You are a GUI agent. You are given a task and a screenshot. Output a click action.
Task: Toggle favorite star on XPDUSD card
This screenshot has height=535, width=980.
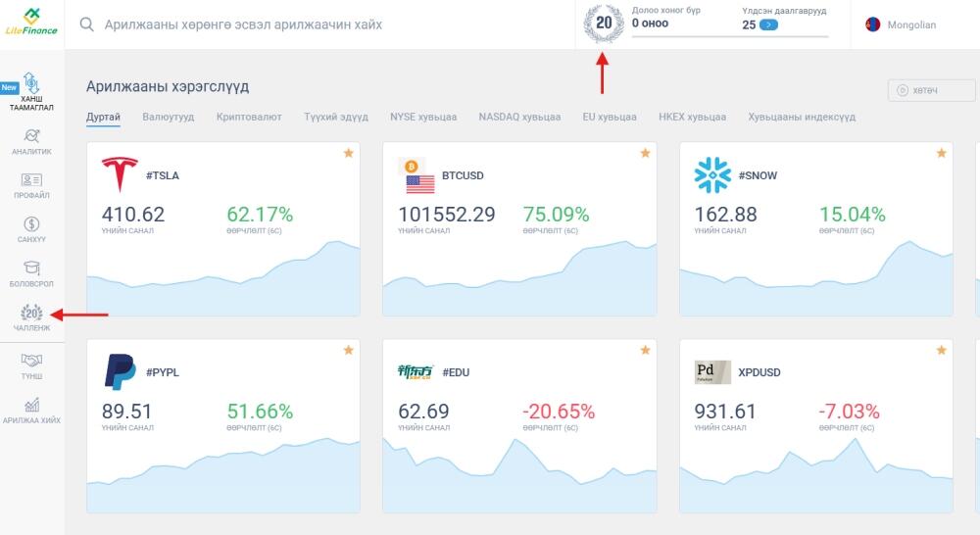coord(941,350)
